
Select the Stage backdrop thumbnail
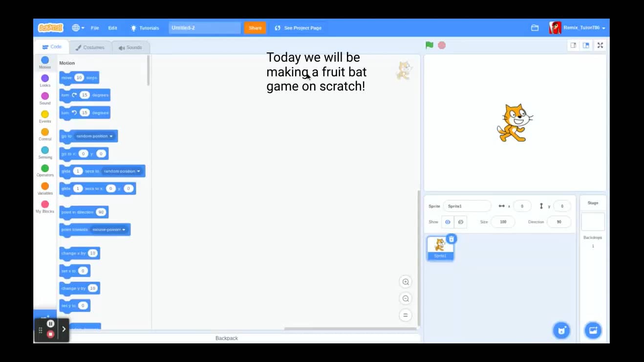593,222
